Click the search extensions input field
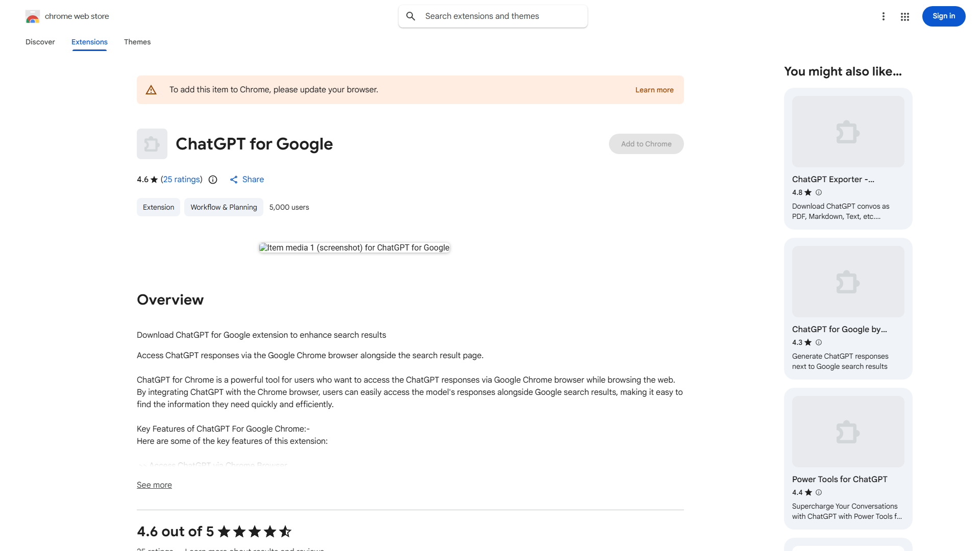The width and height of the screenshot is (980, 551). pyautogui.click(x=493, y=16)
